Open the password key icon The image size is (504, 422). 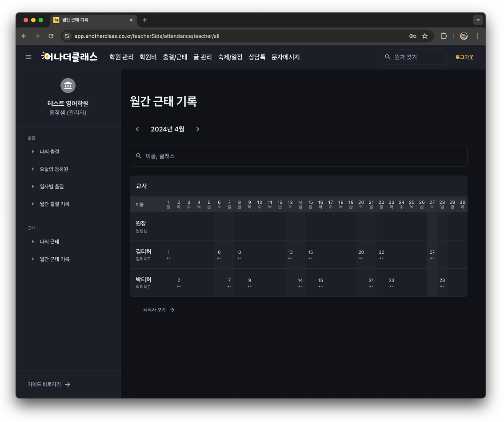(x=413, y=36)
